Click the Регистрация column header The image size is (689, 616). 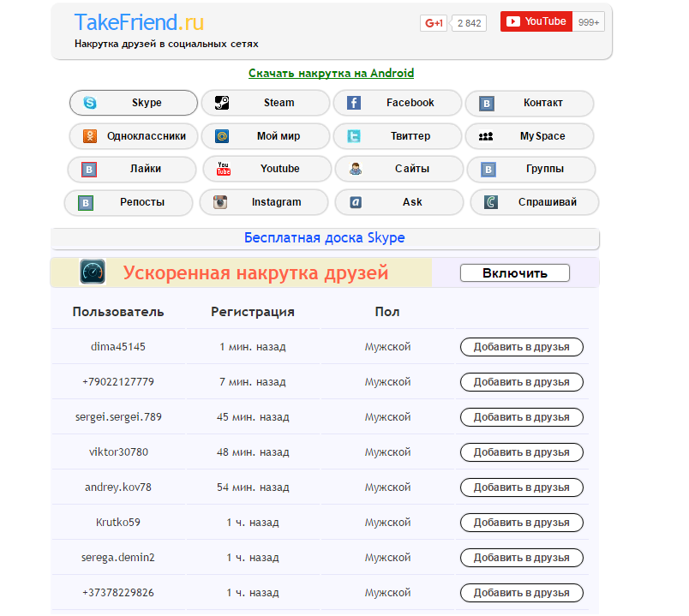click(253, 312)
